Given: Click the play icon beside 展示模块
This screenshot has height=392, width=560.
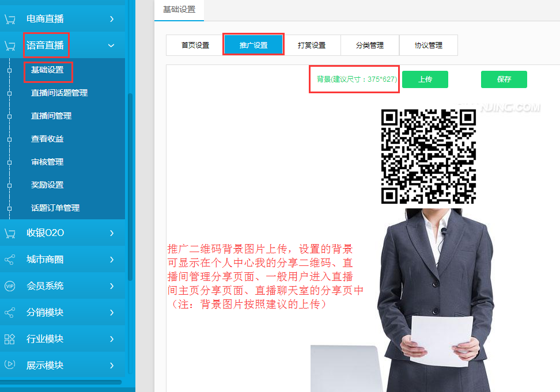Looking at the screenshot, I should 10,364.
